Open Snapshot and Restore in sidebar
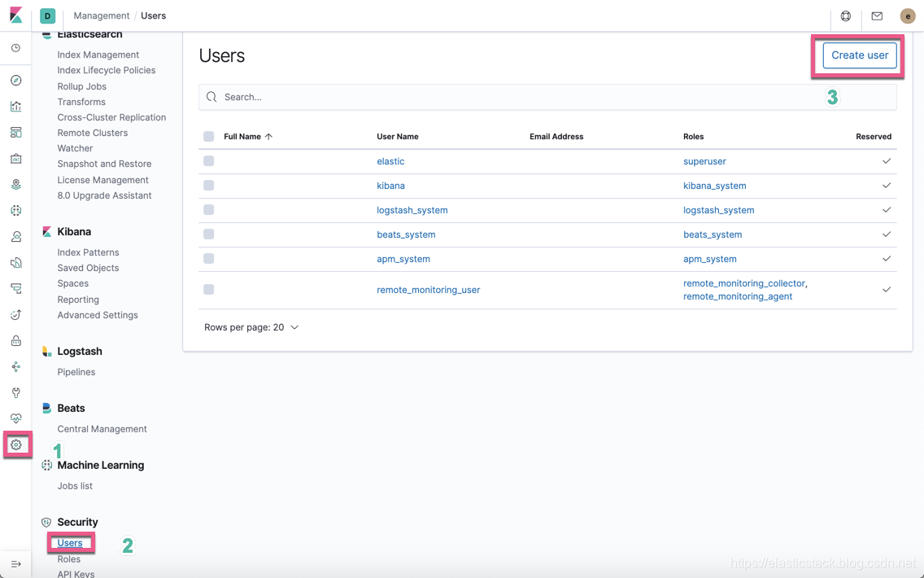Image resolution: width=924 pixels, height=578 pixels. pyautogui.click(x=104, y=164)
